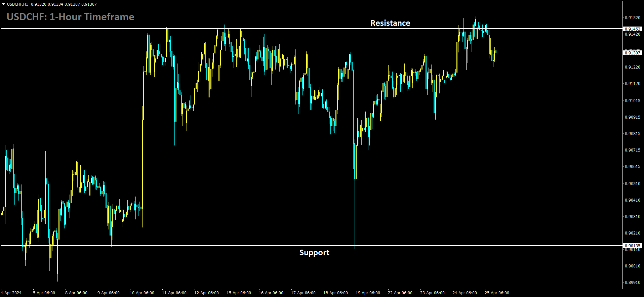The image size is (644, 297).
Task: Select the 'USDCHF: 1-Hour Timeframe' title text
Action: (70, 17)
